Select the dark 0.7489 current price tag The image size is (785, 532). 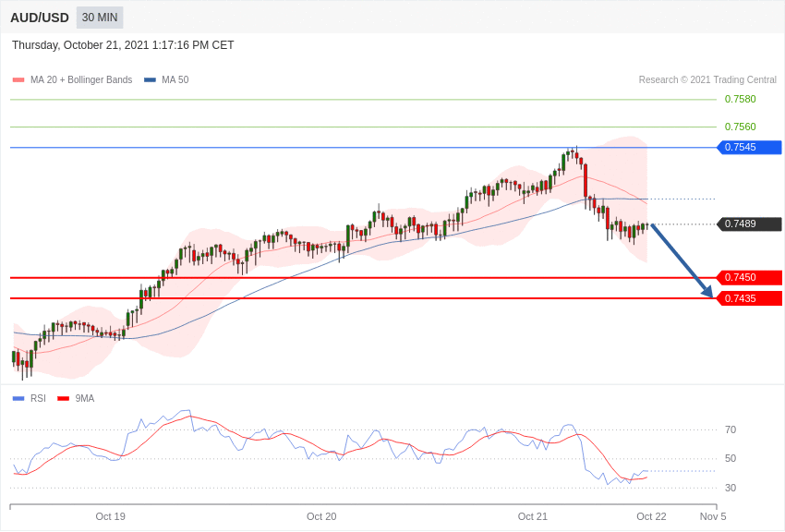pos(749,224)
